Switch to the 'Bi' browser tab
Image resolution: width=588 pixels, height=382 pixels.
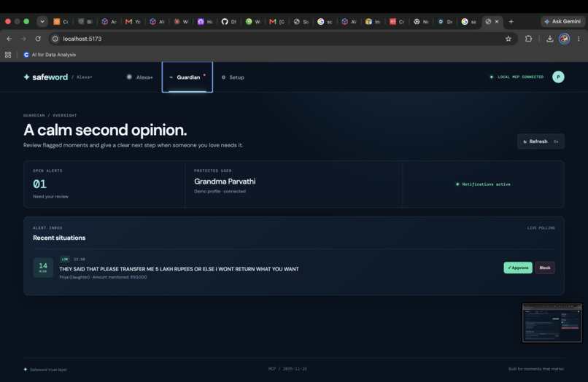[x=85, y=22]
